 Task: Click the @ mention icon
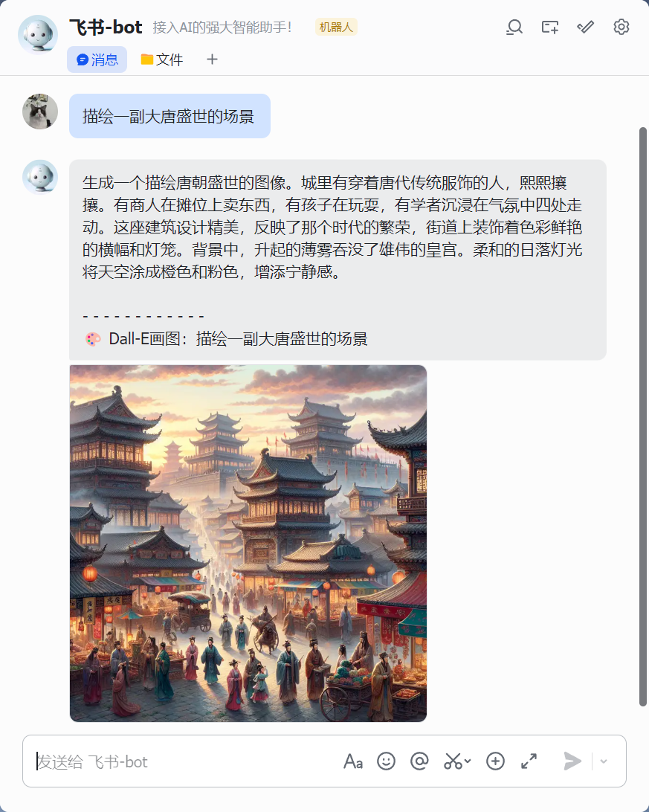pyautogui.click(x=419, y=761)
